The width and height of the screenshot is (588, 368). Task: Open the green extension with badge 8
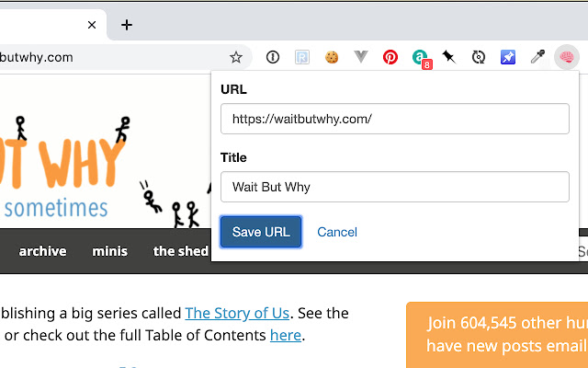[420, 58]
